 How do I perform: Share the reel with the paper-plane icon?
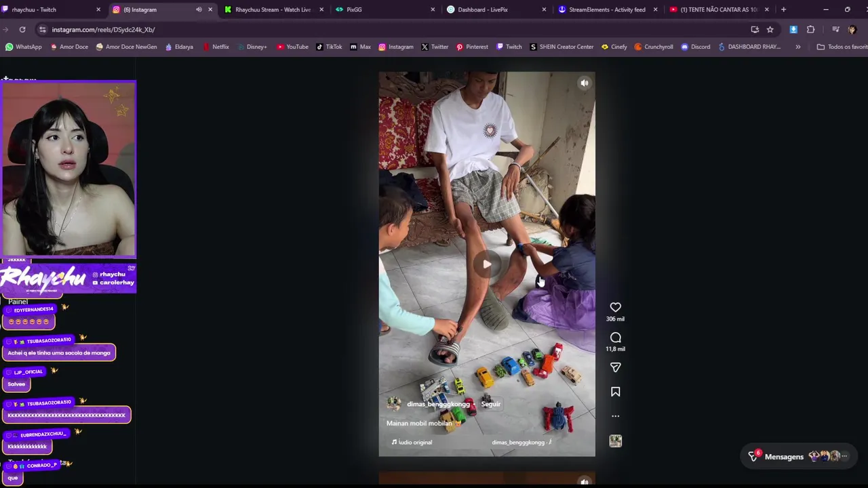[615, 367]
